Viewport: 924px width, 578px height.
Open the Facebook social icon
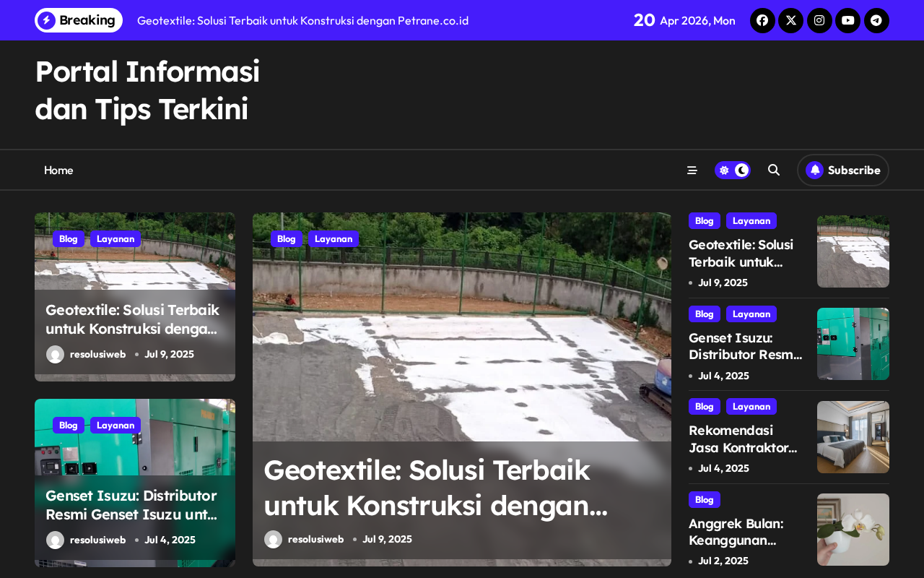762,20
